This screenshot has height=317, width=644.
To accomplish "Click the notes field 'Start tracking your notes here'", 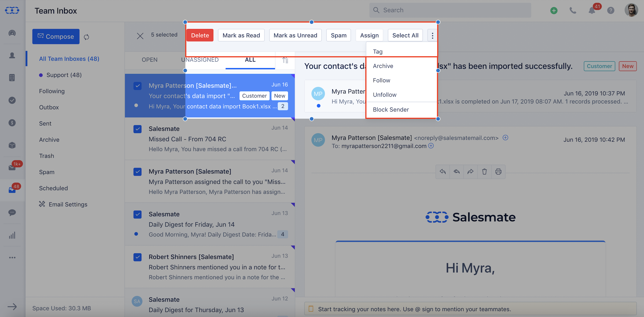I will (470, 309).
